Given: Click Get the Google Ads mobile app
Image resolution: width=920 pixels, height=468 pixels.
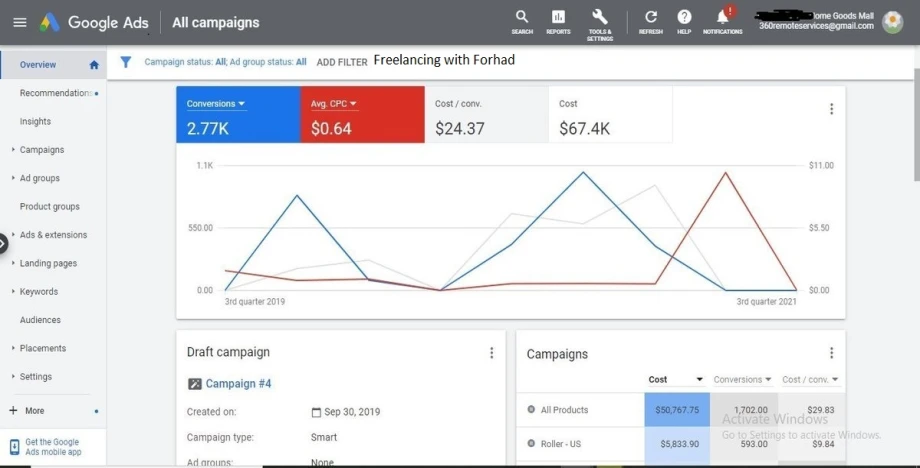Looking at the screenshot, I should [52, 447].
